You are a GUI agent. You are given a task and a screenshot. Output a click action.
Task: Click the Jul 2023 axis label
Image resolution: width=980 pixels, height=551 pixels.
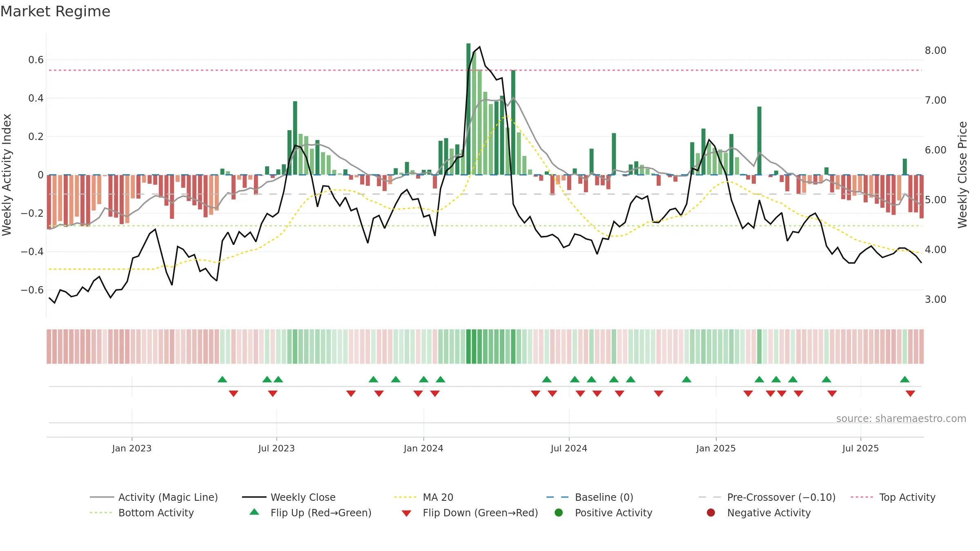[276, 449]
